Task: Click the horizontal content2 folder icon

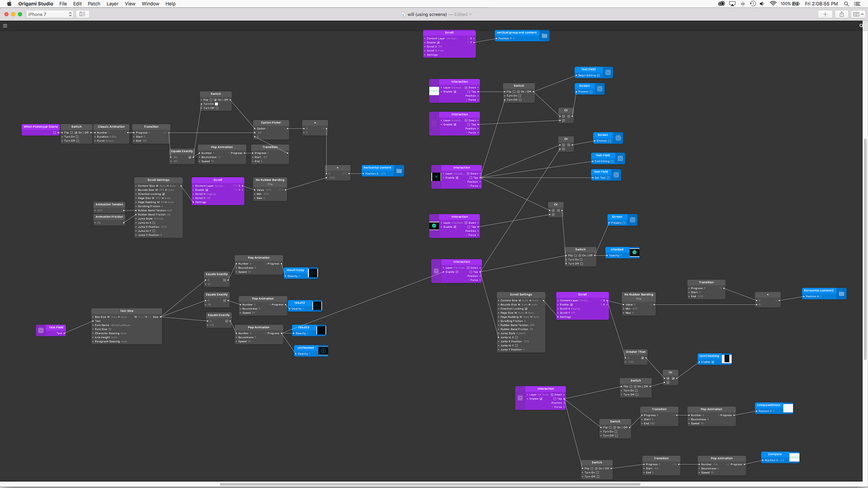Action: point(841,294)
